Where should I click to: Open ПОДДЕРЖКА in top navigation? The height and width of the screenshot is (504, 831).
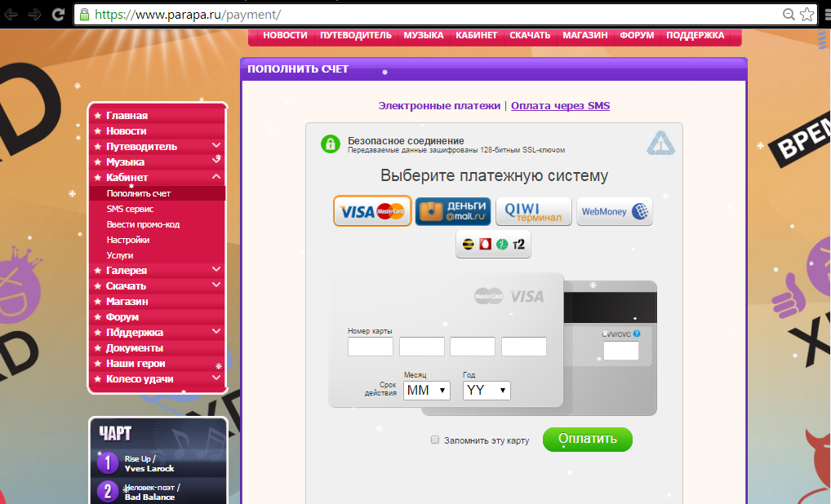point(695,35)
